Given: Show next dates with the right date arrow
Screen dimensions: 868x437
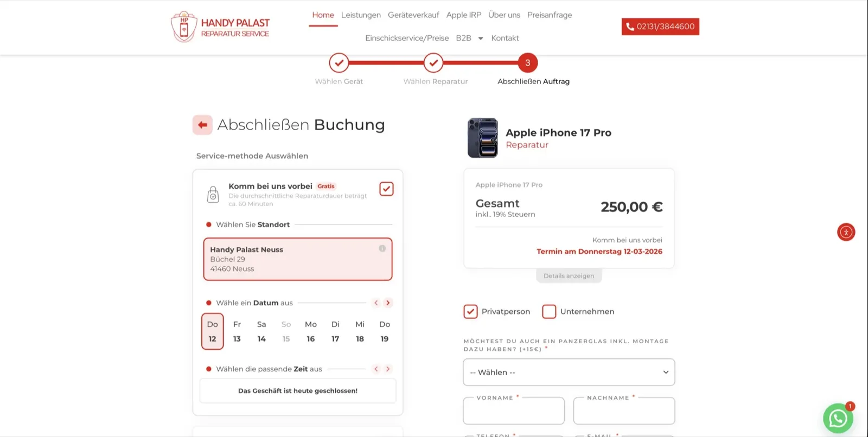Looking at the screenshot, I should (x=388, y=303).
